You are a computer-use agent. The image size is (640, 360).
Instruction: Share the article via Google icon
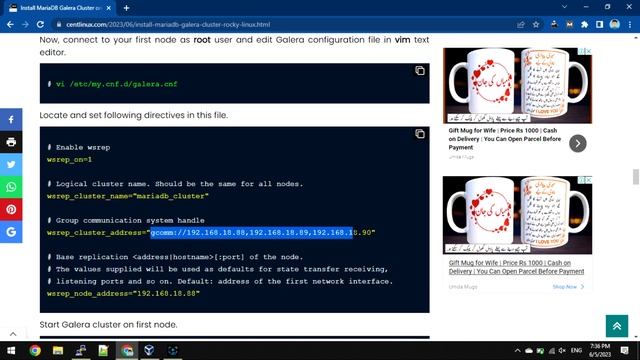click(11, 232)
